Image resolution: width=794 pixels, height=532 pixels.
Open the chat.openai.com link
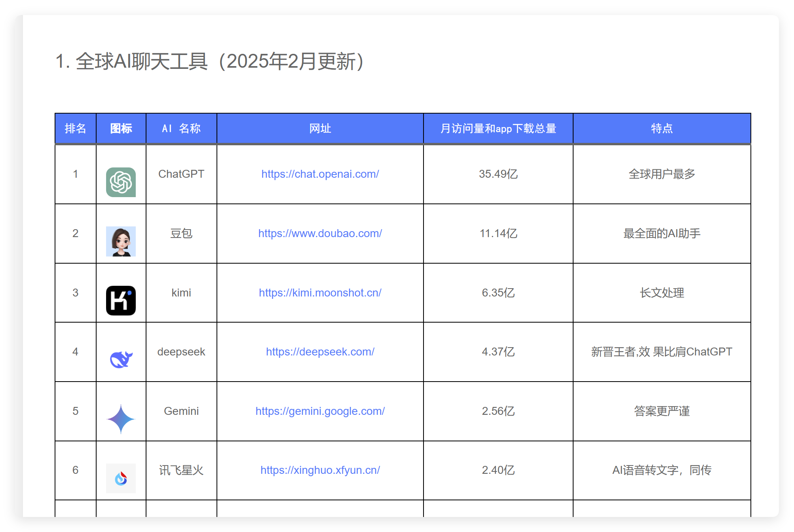tap(320, 174)
